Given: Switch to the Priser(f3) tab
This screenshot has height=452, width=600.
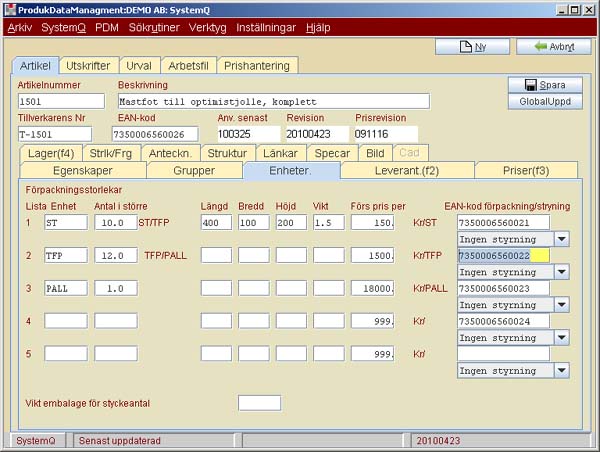Looking at the screenshot, I should [x=526, y=170].
